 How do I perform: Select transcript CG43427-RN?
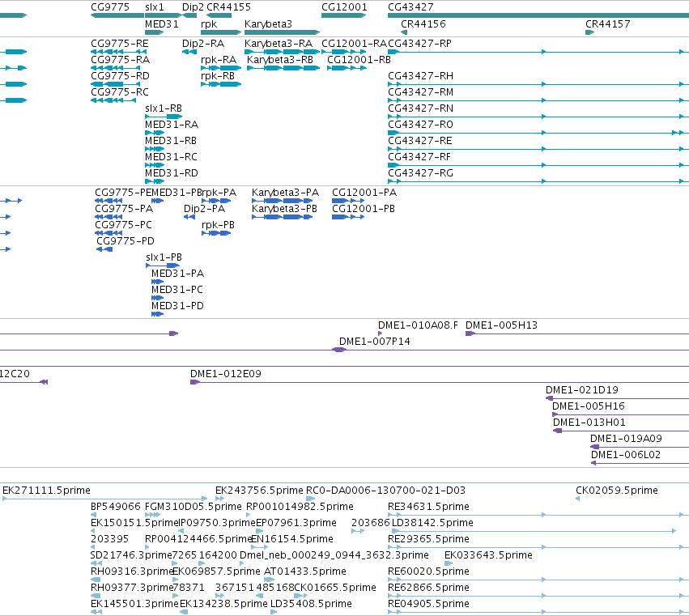[538, 117]
